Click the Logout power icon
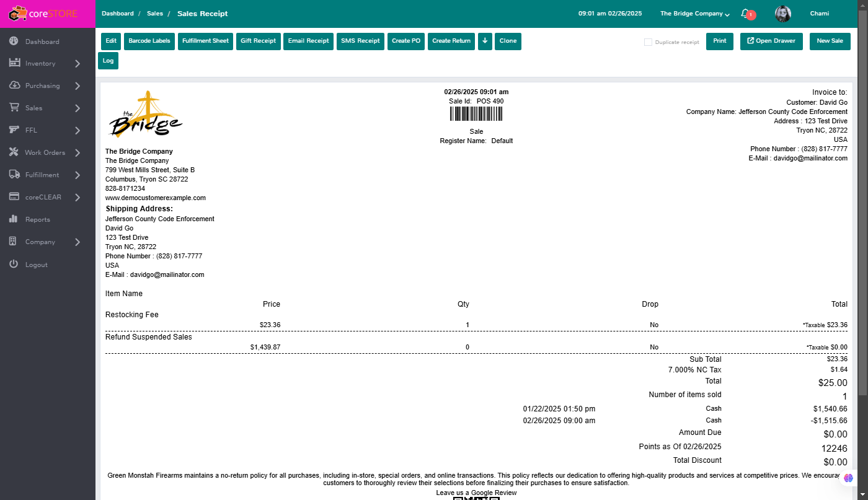This screenshot has height=500, width=868. coord(14,265)
